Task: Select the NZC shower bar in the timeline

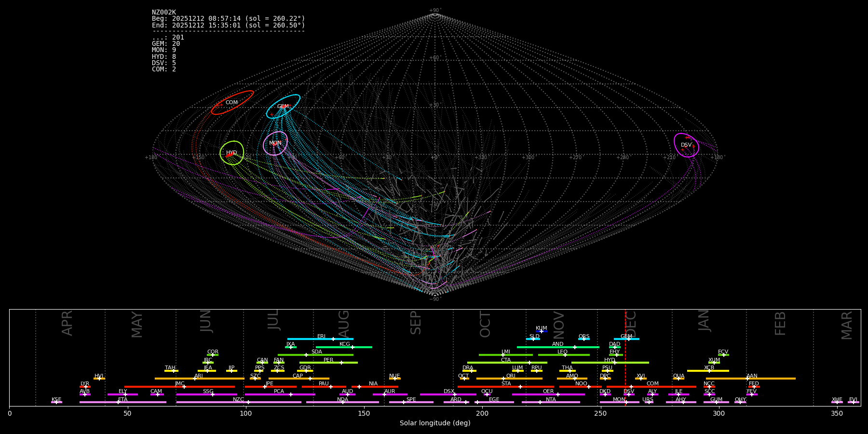Action: (x=239, y=402)
